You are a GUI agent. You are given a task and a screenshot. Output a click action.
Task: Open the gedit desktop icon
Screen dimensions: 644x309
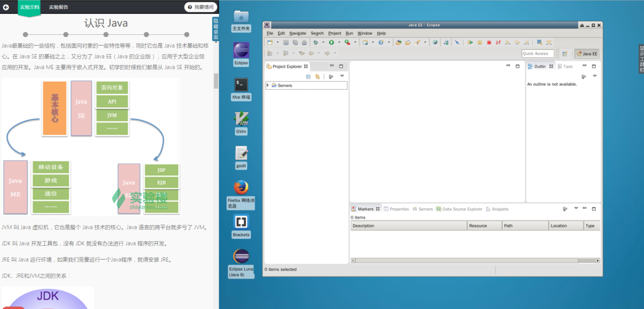pyautogui.click(x=241, y=157)
